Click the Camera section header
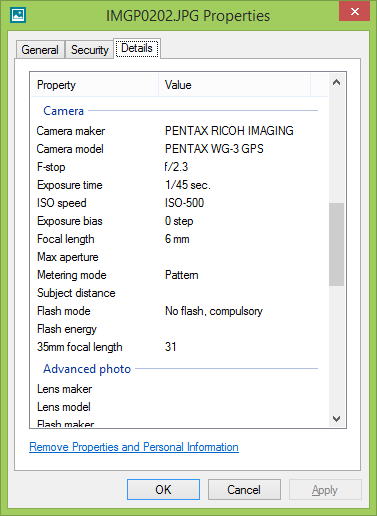The height and width of the screenshot is (516, 377). tap(63, 111)
